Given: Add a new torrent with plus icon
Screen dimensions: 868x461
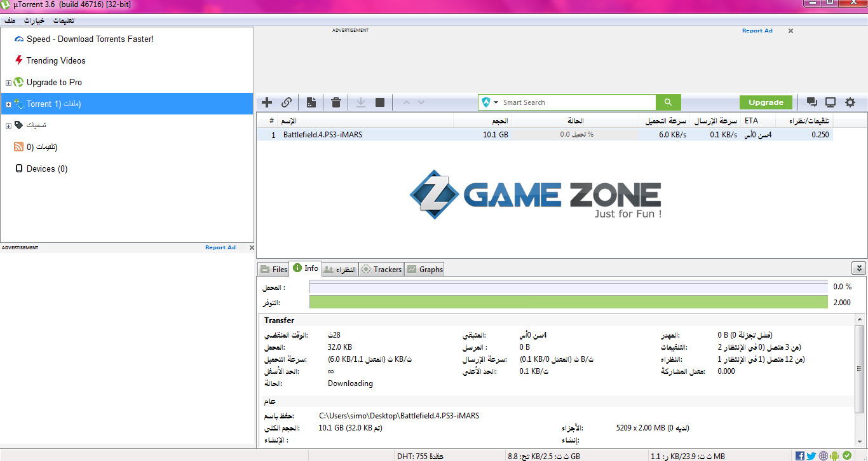Looking at the screenshot, I should (x=267, y=102).
